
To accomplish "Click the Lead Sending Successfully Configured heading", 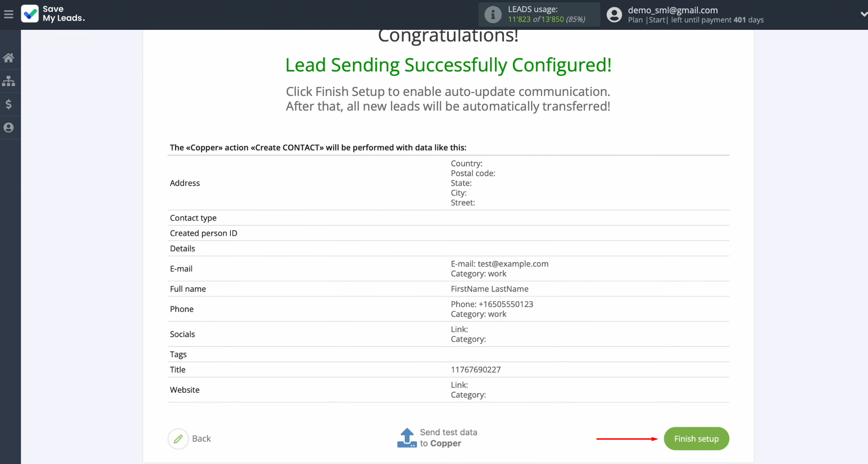I will [448, 65].
